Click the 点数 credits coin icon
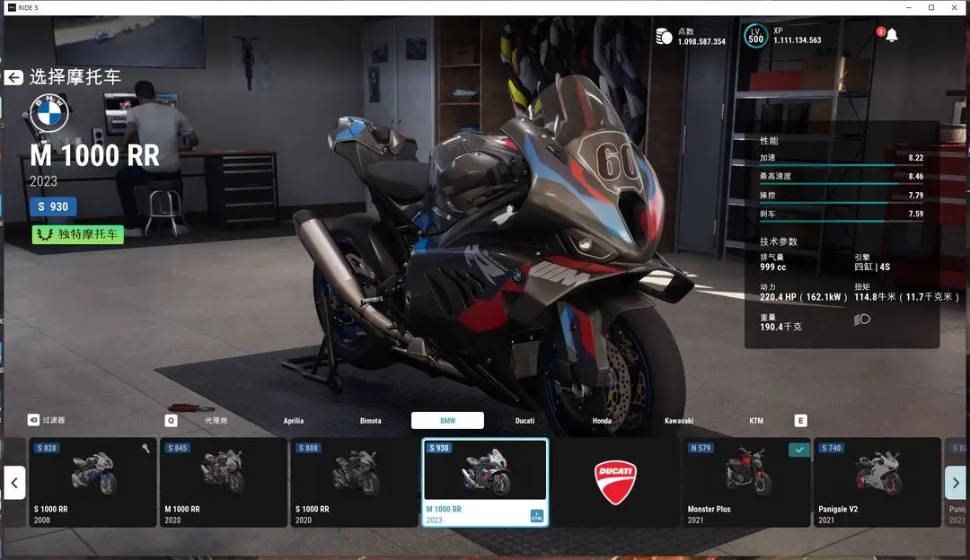This screenshot has height=560, width=970. 664,37
